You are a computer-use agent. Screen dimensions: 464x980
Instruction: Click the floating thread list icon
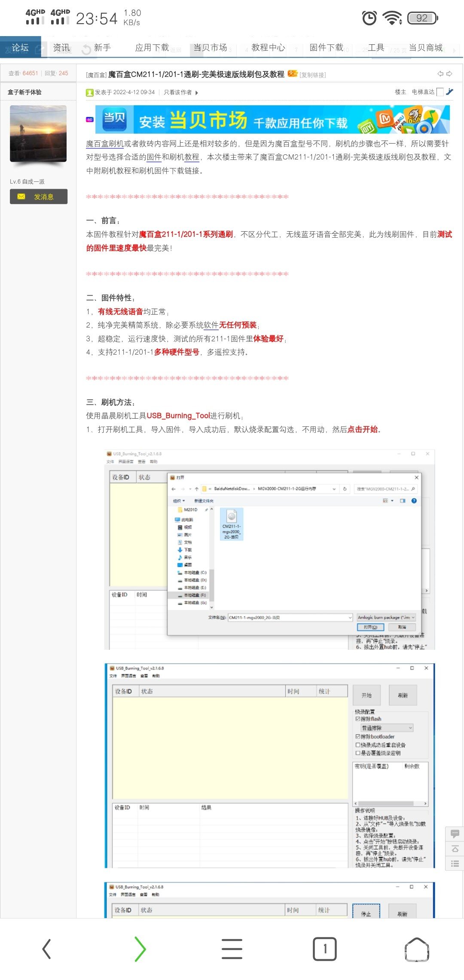455,864
